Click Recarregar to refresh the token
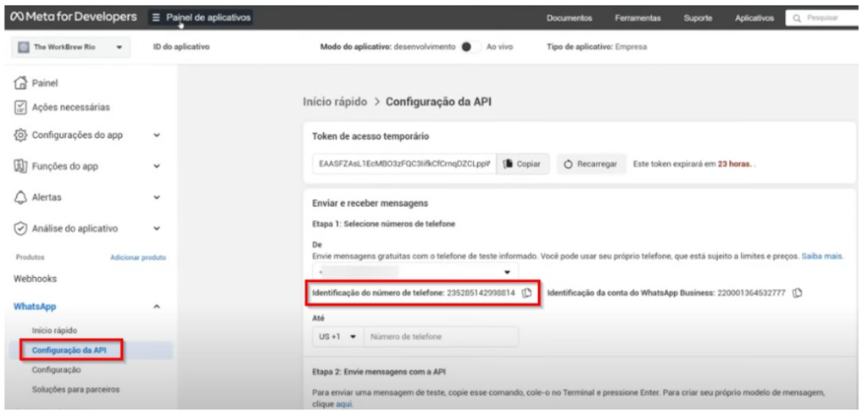 (x=591, y=164)
